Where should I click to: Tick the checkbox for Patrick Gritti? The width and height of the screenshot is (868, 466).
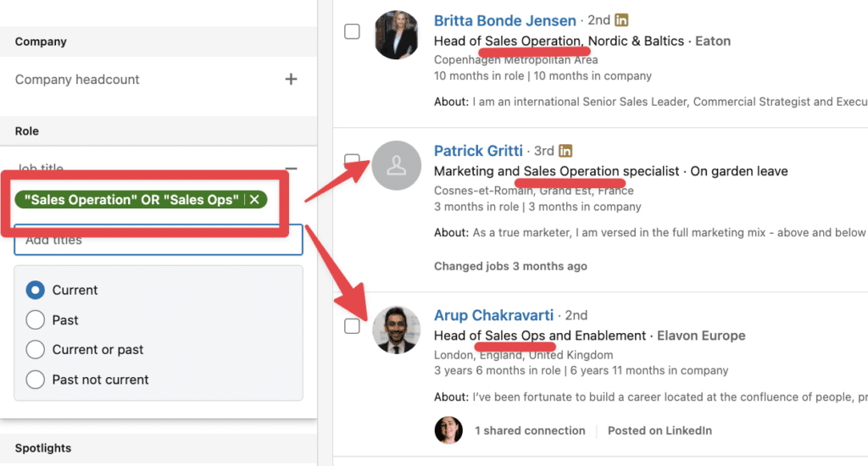[x=352, y=160]
